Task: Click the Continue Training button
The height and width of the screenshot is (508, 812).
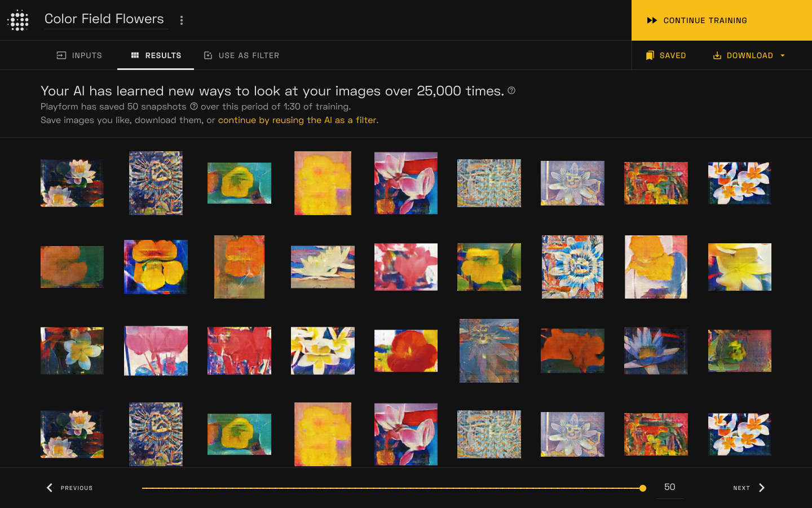Action: click(722, 20)
